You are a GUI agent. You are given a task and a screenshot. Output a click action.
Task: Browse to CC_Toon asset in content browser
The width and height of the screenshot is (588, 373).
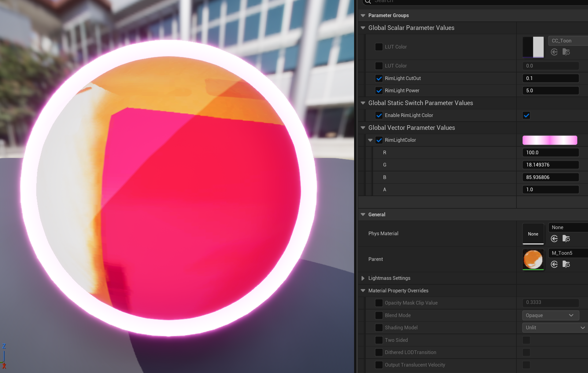[566, 52]
